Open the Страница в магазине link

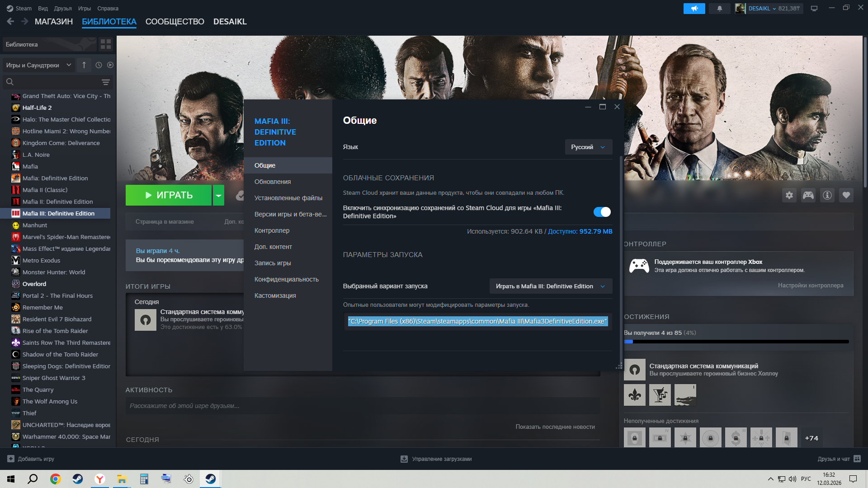[x=165, y=222]
